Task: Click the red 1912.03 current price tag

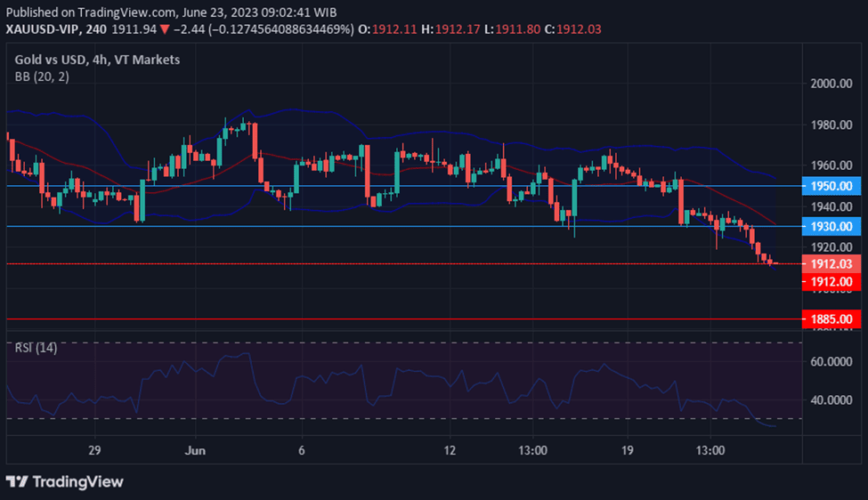Action: point(831,264)
